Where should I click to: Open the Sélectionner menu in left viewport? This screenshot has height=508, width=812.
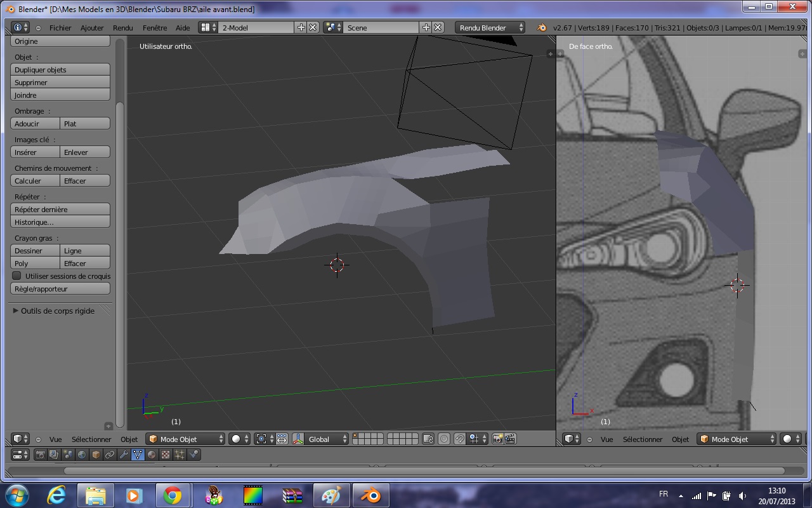(91, 439)
